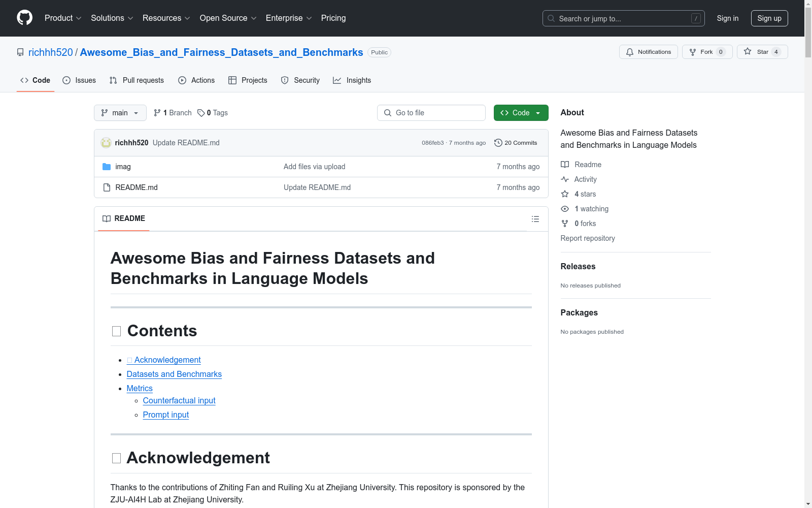Fork this repository
This screenshot has width=812, height=508.
707,52
